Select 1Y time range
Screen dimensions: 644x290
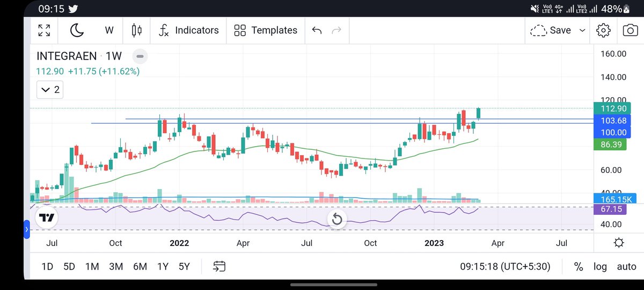click(163, 266)
